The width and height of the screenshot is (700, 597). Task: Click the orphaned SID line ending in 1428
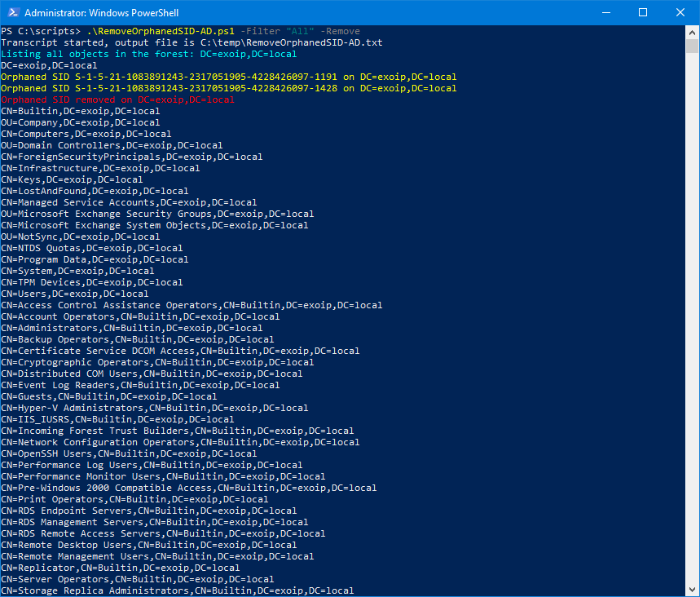click(228, 88)
